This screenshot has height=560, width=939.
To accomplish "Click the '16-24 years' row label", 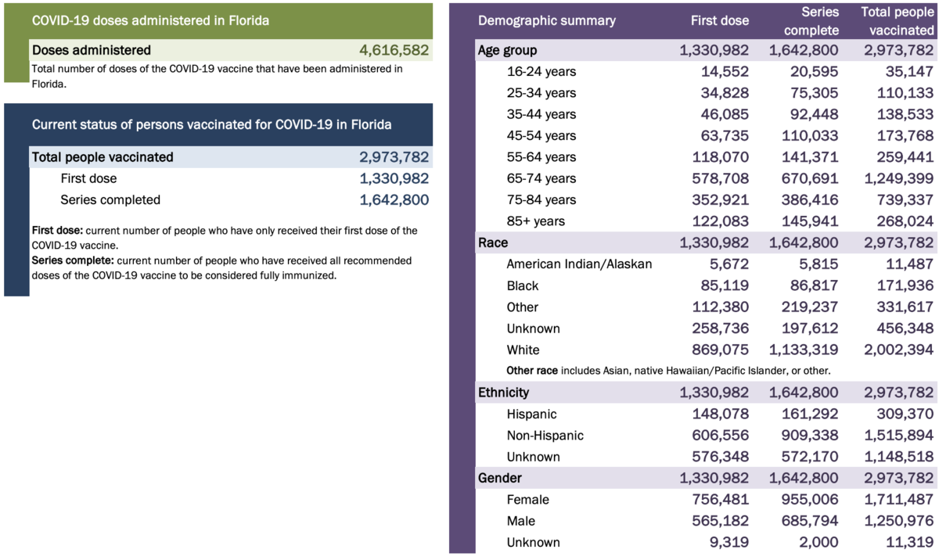I will pyautogui.click(x=541, y=72).
